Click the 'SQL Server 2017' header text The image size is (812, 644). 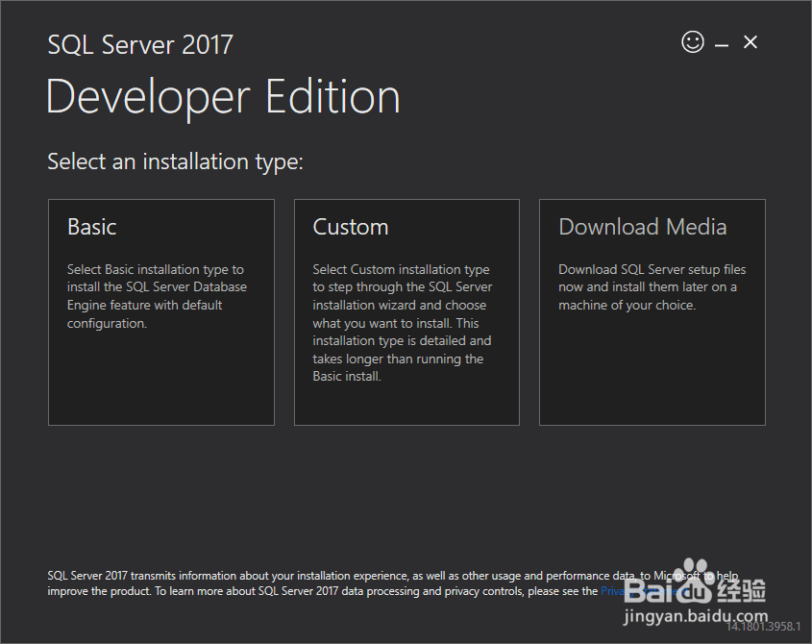pyautogui.click(x=140, y=44)
